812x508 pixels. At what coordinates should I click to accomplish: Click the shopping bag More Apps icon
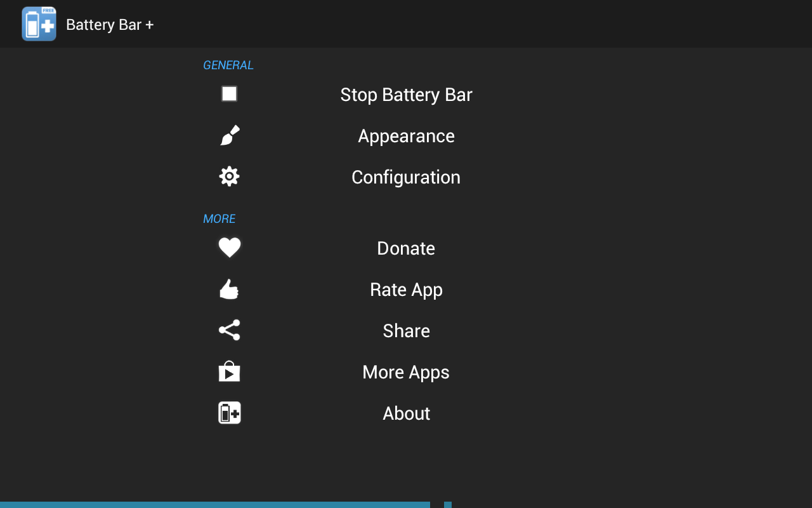click(229, 371)
